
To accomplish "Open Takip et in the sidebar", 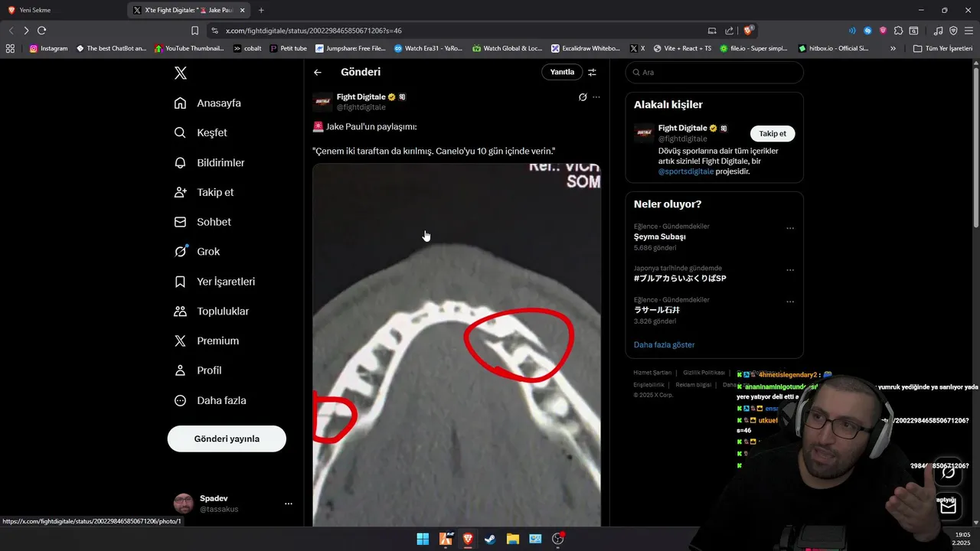I will [204, 192].
